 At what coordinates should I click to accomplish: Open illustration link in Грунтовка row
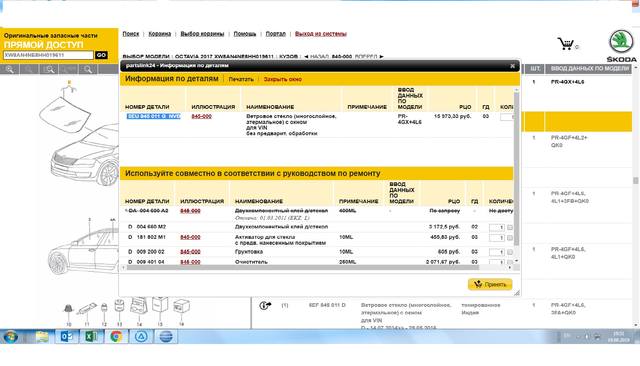pyautogui.click(x=190, y=252)
